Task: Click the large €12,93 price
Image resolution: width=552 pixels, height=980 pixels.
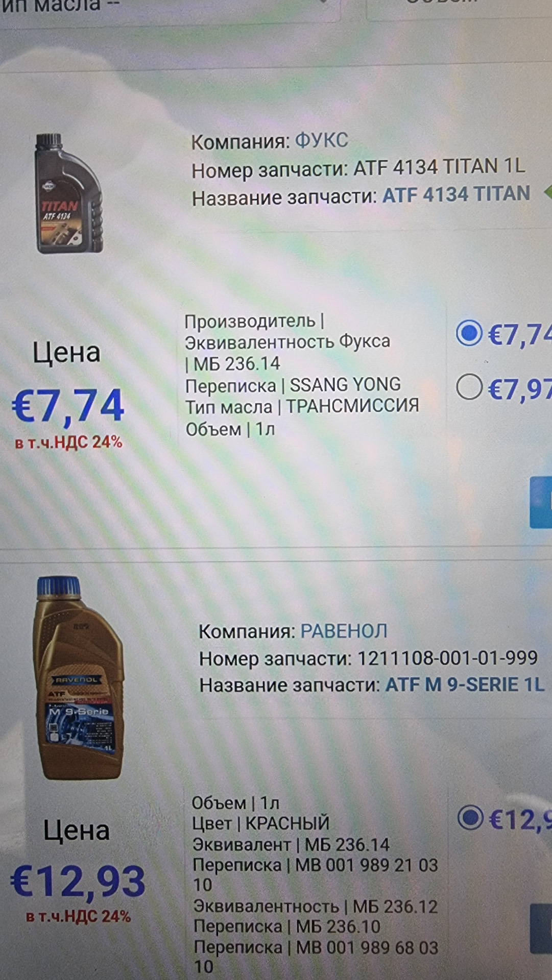Action: [x=78, y=881]
